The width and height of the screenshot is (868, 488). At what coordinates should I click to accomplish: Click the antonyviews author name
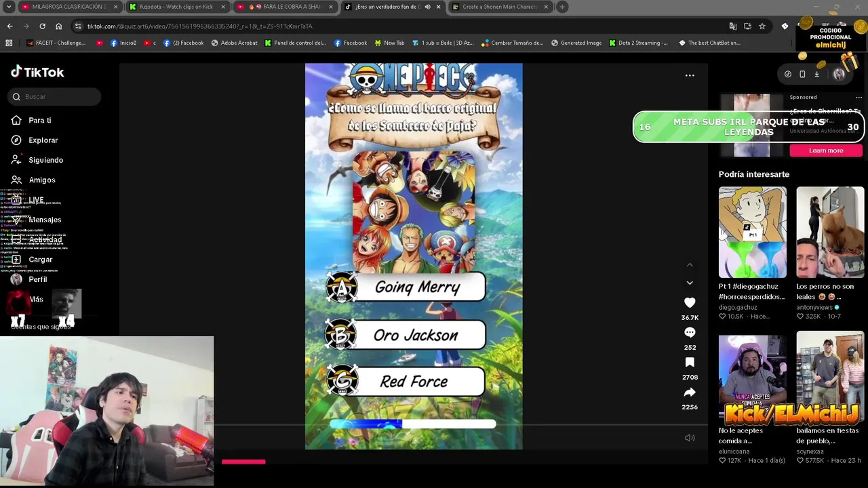[x=815, y=307]
